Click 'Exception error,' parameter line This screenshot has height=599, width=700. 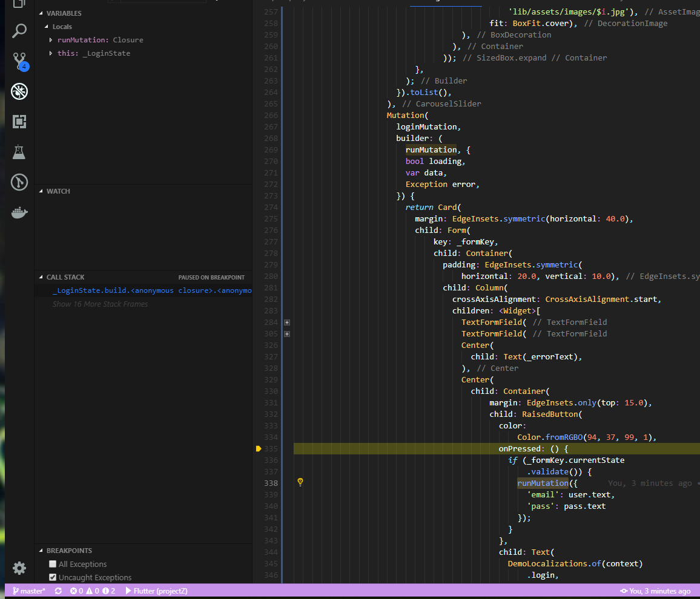click(x=442, y=184)
